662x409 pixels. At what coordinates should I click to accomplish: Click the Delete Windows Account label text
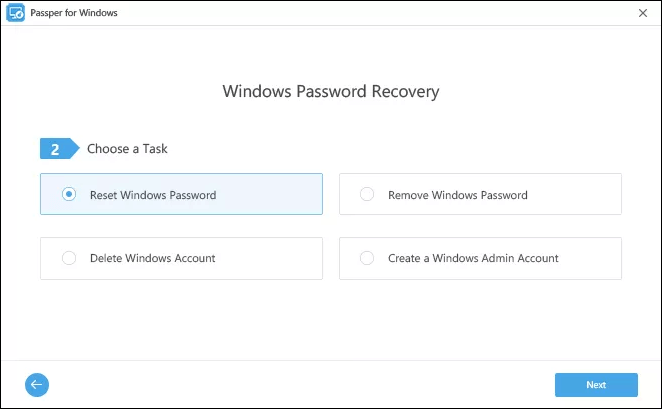click(x=152, y=258)
